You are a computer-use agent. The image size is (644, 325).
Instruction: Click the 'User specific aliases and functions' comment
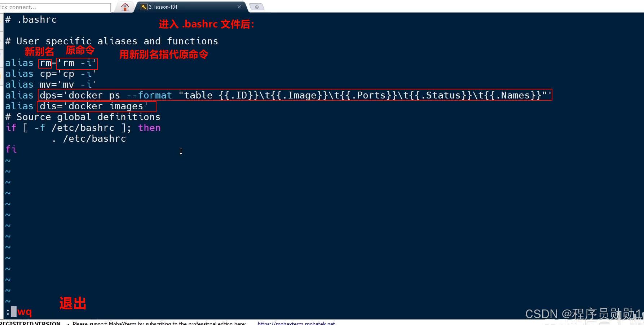click(117, 41)
